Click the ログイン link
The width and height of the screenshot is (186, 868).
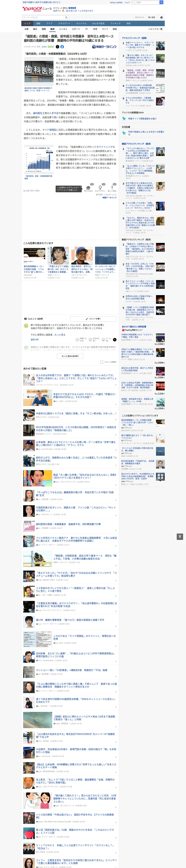[x=57, y=11]
